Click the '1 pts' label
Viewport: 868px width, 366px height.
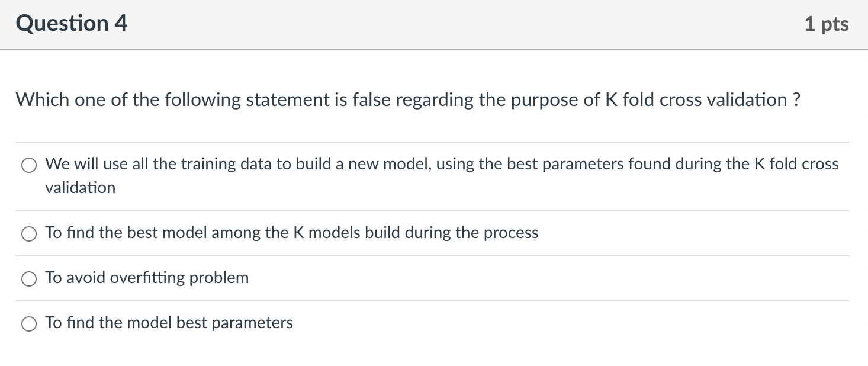point(827,23)
